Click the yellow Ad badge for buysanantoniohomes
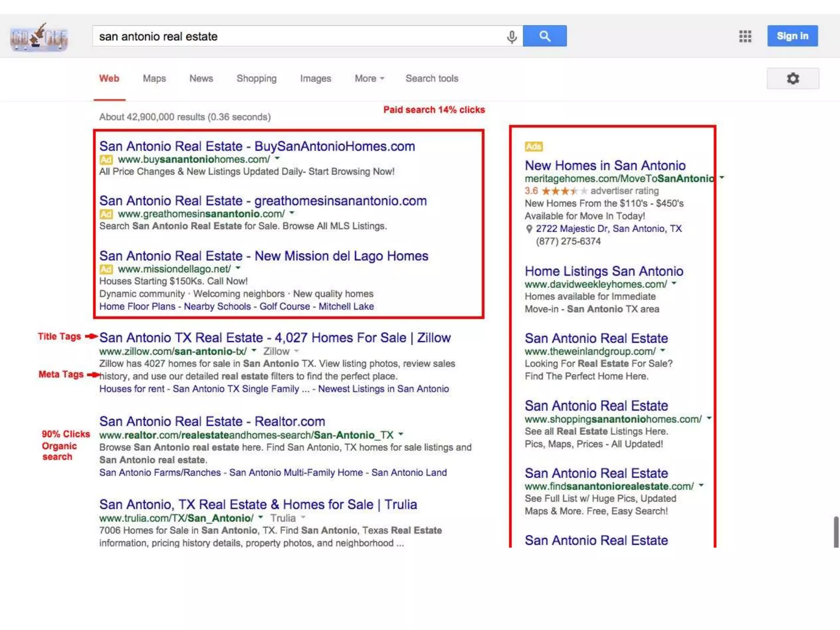This screenshot has width=840, height=630. click(106, 160)
